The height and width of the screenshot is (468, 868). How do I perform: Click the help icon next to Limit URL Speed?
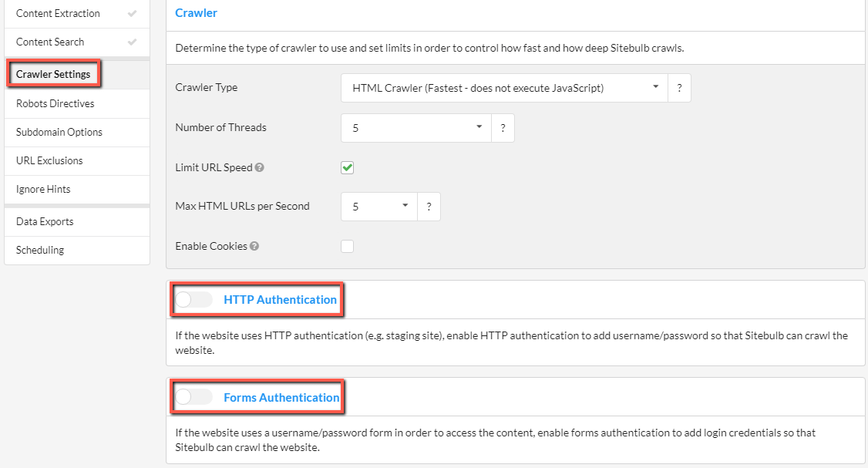click(259, 167)
